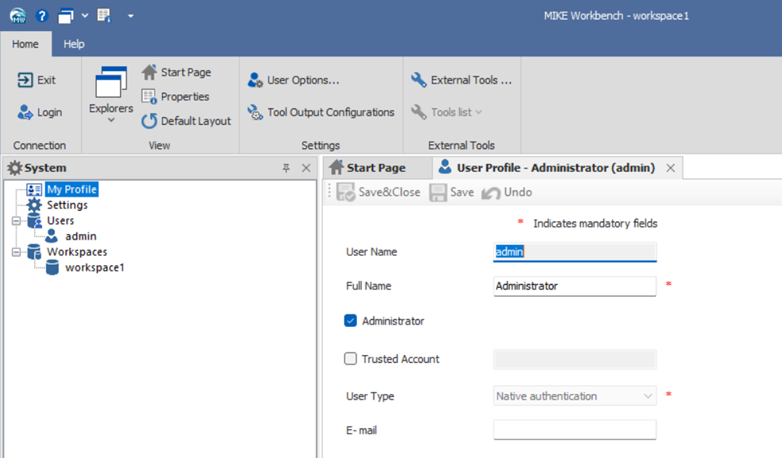
Task: Select the Workspaces node in the tree
Action: pyautogui.click(x=77, y=252)
